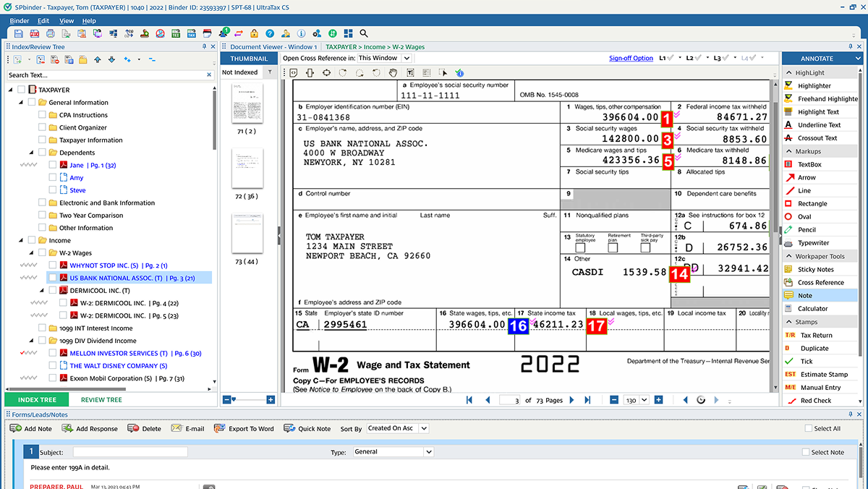Collapse the W-2 Wages tree folder
The image size is (868, 489).
click(32, 253)
